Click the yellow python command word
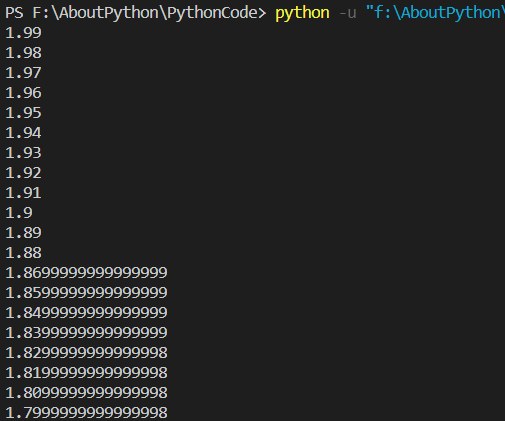This screenshot has height=421, width=505. pos(302,14)
